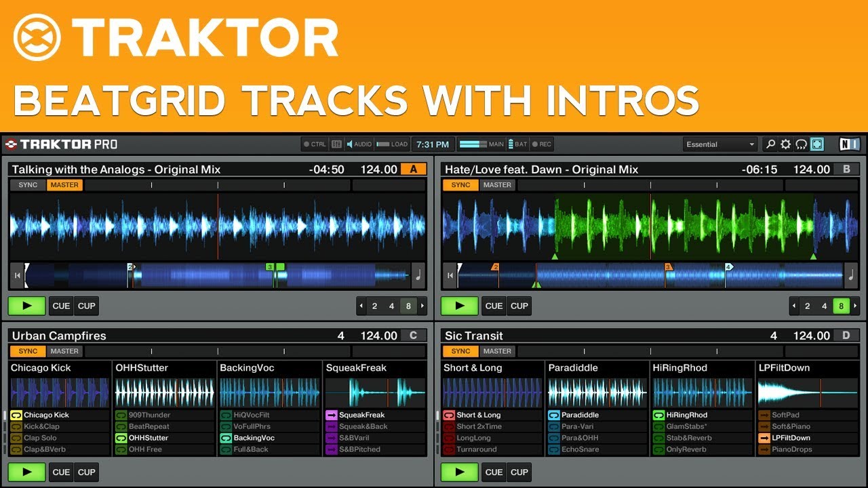
Task: Open Deck C letter focus menu
Action: click(x=414, y=335)
